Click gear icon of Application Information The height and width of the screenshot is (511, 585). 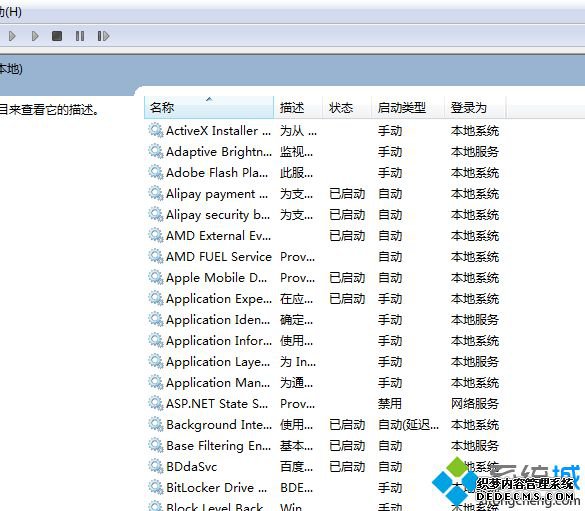pyautogui.click(x=156, y=340)
